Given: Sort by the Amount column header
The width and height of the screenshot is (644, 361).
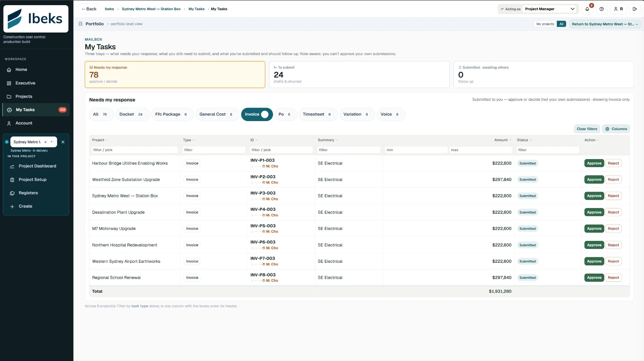Looking at the screenshot, I should (x=503, y=140).
